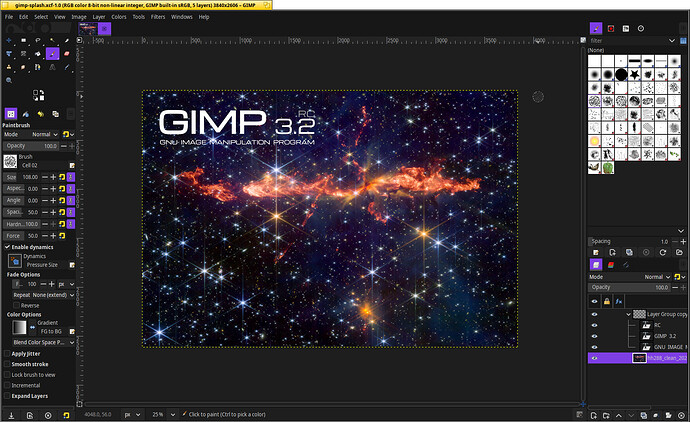The image size is (690, 422).
Task: Select the Move tool in the toolbox
Action: tap(9, 40)
